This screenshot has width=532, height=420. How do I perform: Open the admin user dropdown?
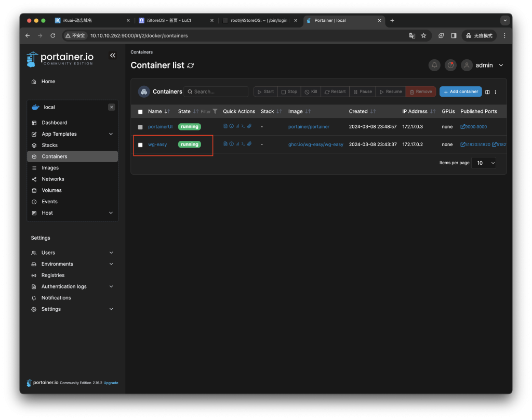pos(501,65)
